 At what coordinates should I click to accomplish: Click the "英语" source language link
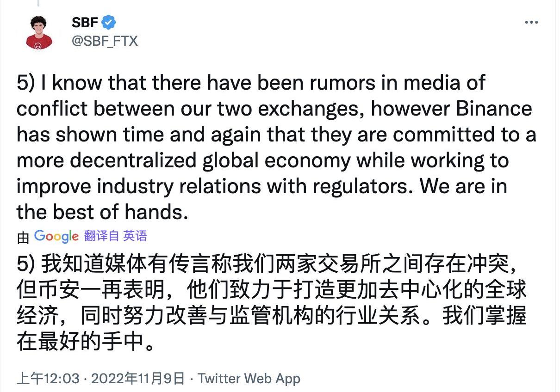coord(135,236)
